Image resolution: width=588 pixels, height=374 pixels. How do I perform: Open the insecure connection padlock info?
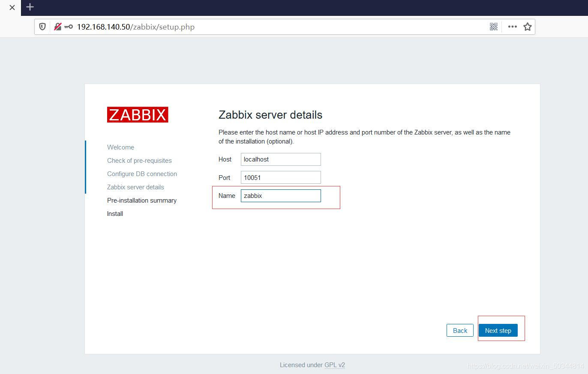[x=57, y=27]
